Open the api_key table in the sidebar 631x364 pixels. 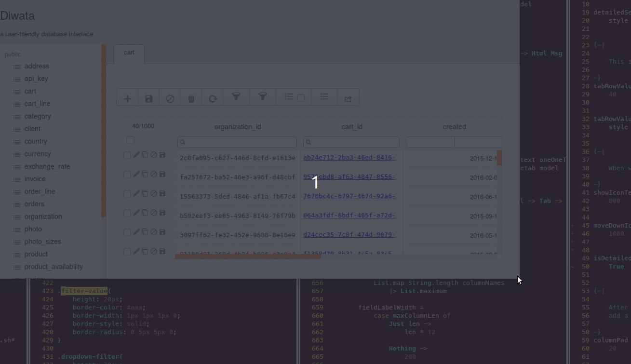36,79
